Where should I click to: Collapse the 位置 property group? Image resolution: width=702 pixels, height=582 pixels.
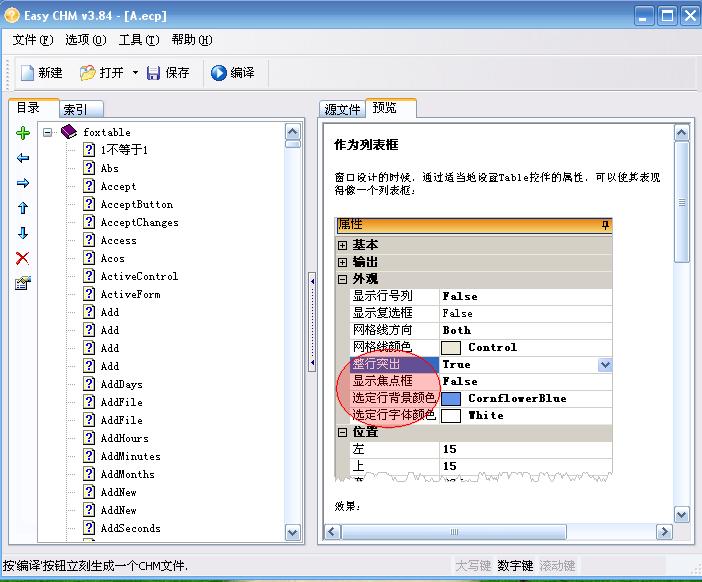tap(342, 432)
